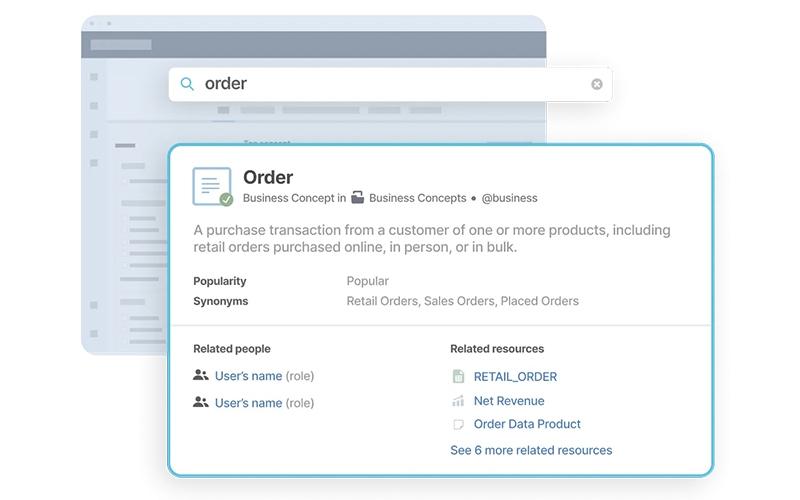This screenshot has height=500, width=800.
Task: Open the Business Concepts collection link
Action: 417,198
